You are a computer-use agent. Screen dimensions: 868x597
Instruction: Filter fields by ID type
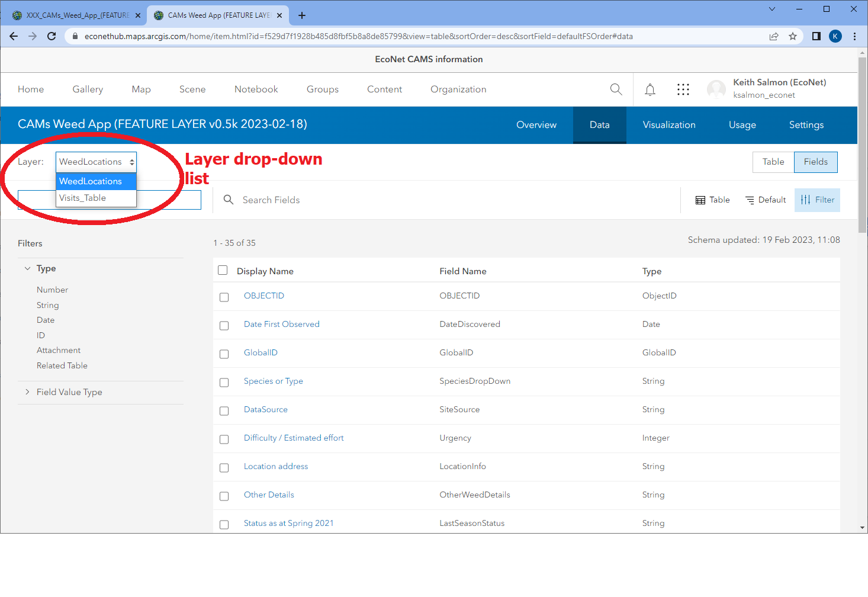click(41, 335)
